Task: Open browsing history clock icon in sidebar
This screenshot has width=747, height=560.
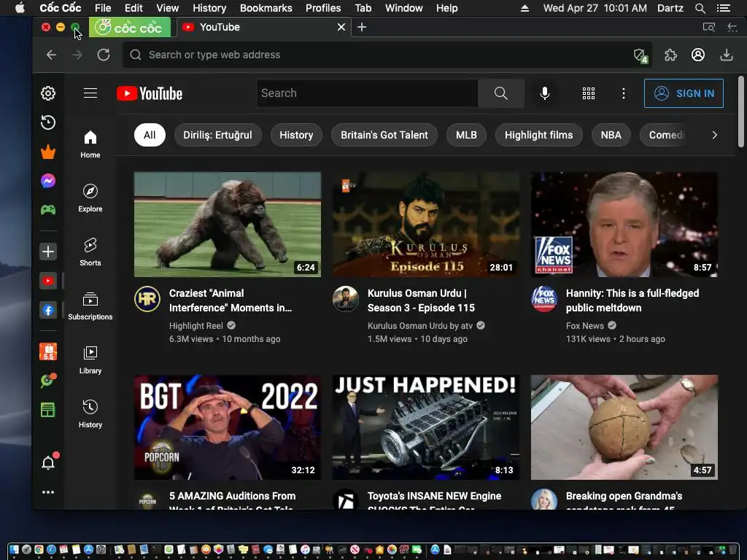Action: click(x=48, y=122)
